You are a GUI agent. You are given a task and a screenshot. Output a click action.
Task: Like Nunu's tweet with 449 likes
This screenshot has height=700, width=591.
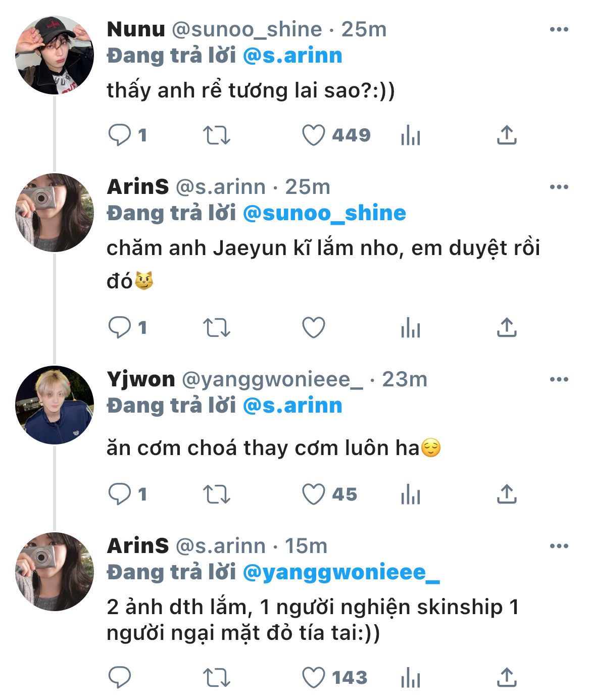[313, 135]
